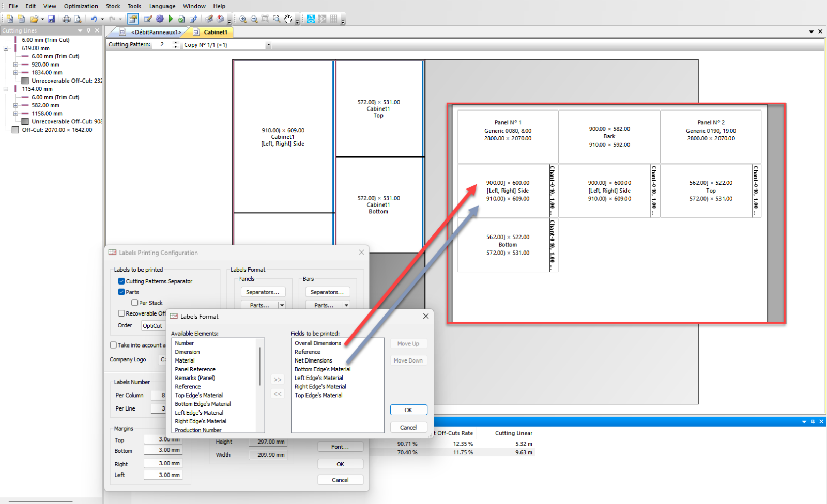This screenshot has height=504, width=827.
Task: Switch to the DébitPanneaux1 tab
Action: click(156, 32)
